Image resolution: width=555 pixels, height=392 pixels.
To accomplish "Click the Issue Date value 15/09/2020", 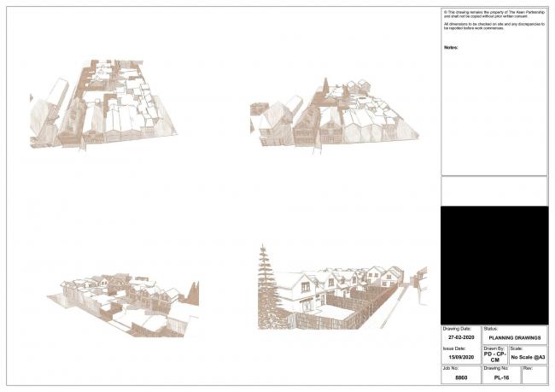I will (461, 358).
